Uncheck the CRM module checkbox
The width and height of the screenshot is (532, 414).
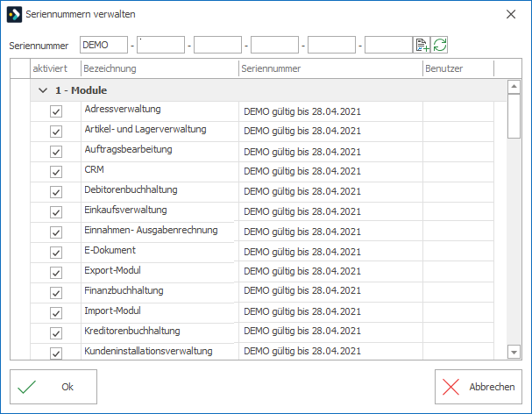(x=56, y=172)
